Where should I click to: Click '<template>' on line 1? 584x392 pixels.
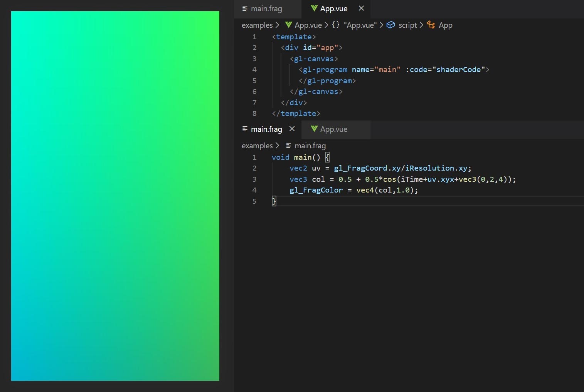pyautogui.click(x=294, y=37)
